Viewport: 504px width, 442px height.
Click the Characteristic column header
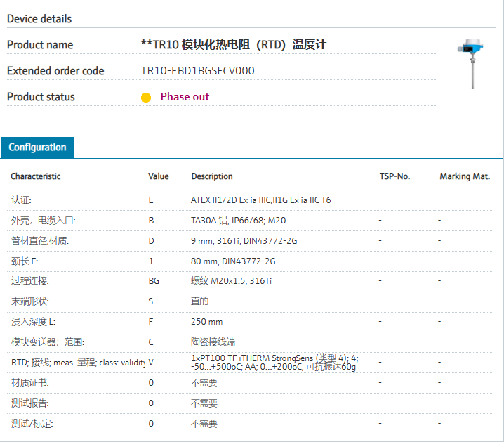[35, 176]
